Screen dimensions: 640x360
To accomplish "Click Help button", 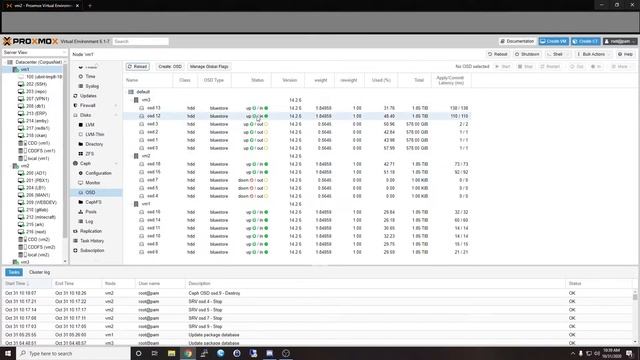I will (x=625, y=54).
